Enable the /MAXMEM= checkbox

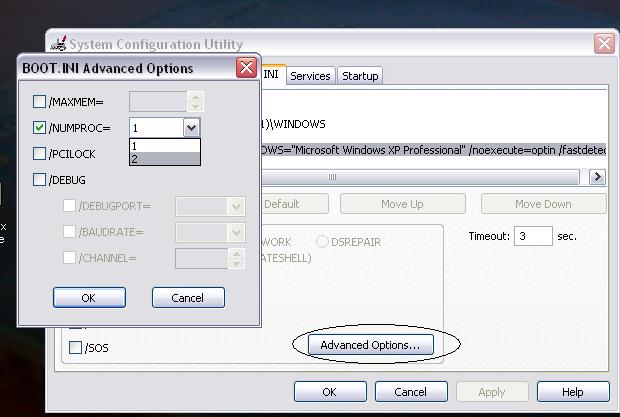coord(39,102)
